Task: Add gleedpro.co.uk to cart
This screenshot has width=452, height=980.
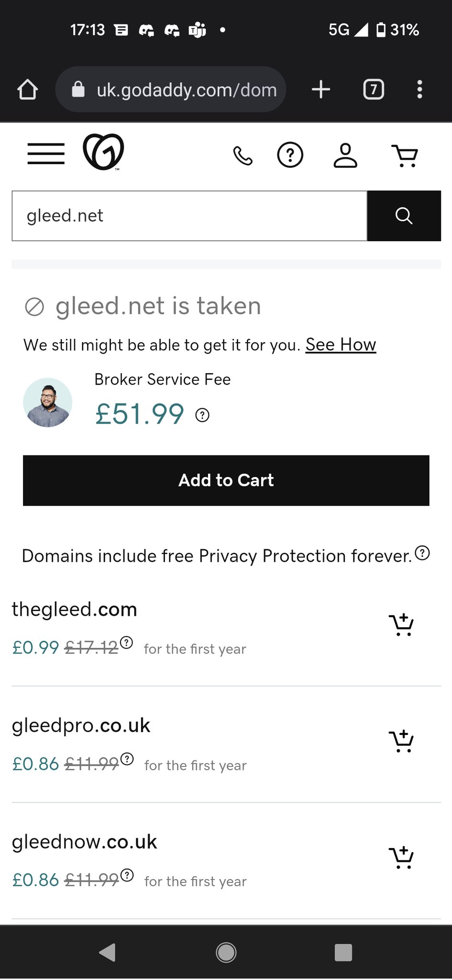Action: 401,741
